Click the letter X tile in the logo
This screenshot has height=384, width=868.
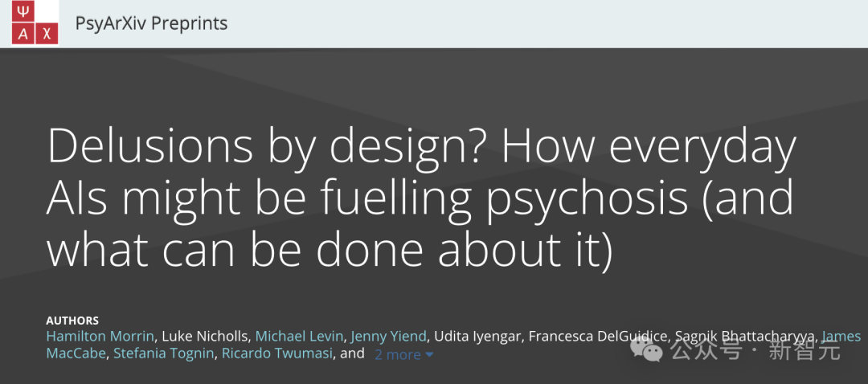[47, 33]
